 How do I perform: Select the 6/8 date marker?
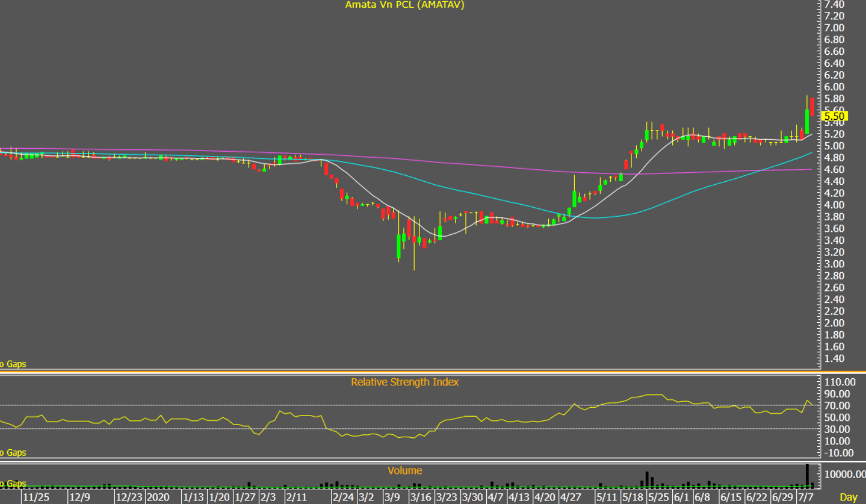point(702,497)
